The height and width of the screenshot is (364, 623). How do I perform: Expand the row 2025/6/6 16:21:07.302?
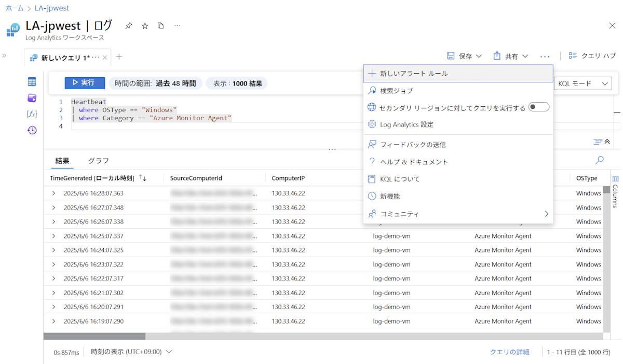(x=53, y=293)
